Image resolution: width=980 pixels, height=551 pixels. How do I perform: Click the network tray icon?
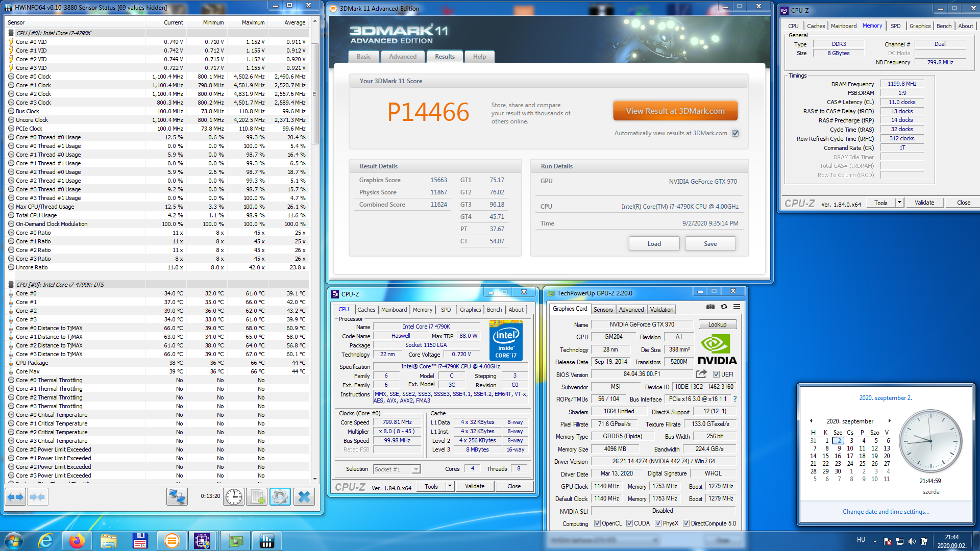point(899,541)
